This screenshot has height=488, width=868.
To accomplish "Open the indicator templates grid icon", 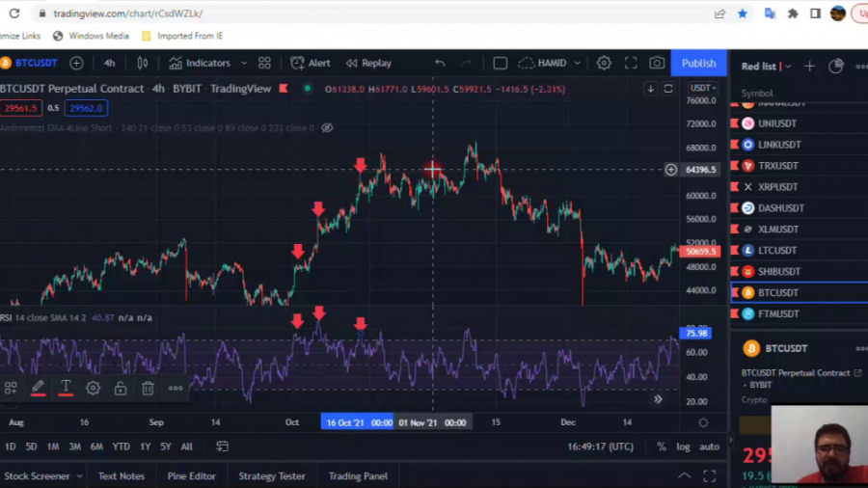I will 264,63.
